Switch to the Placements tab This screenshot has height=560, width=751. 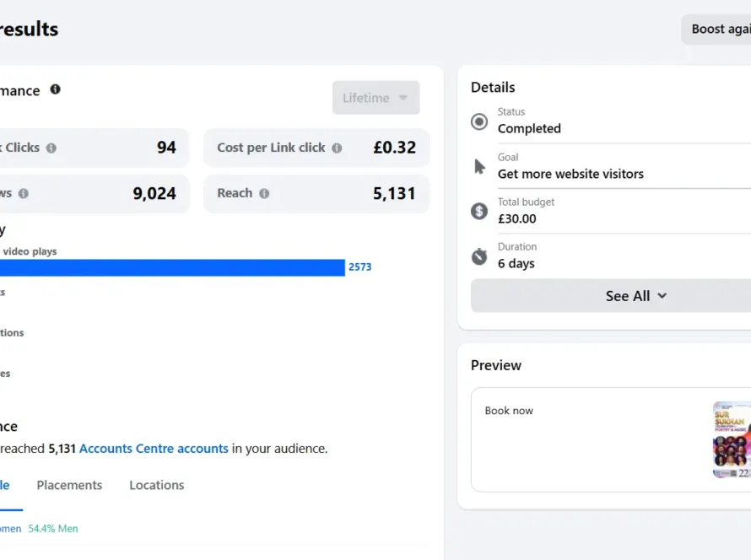click(69, 485)
